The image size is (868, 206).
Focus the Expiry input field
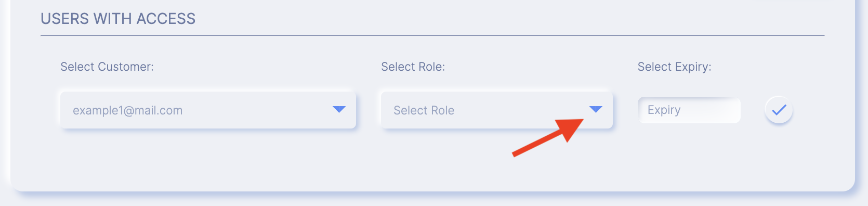tap(689, 110)
